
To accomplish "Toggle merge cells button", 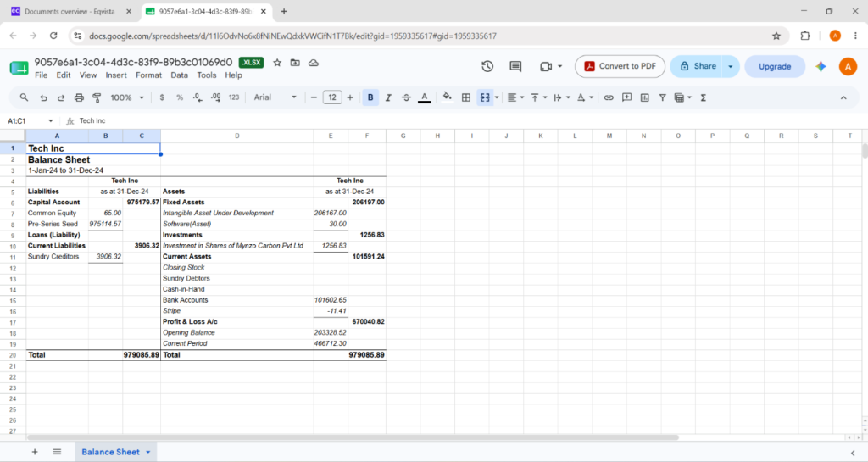I will (485, 97).
